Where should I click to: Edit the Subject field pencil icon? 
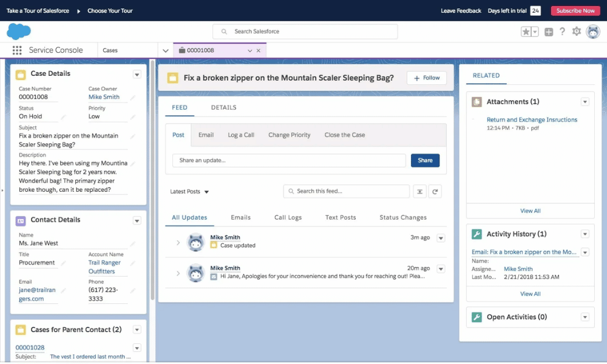[x=133, y=136]
